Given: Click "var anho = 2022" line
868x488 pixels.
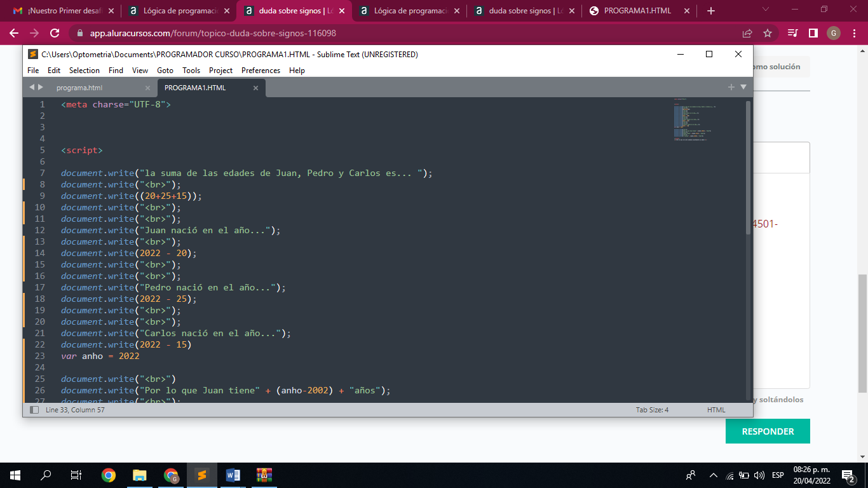Looking at the screenshot, I should pos(100,356).
